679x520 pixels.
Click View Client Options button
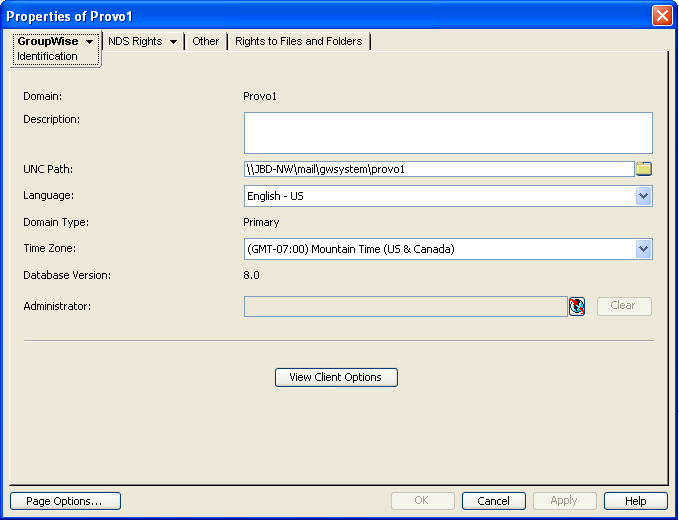(336, 377)
